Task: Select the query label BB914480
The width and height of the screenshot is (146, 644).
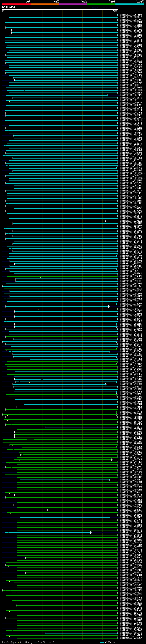Action: (8, 7)
